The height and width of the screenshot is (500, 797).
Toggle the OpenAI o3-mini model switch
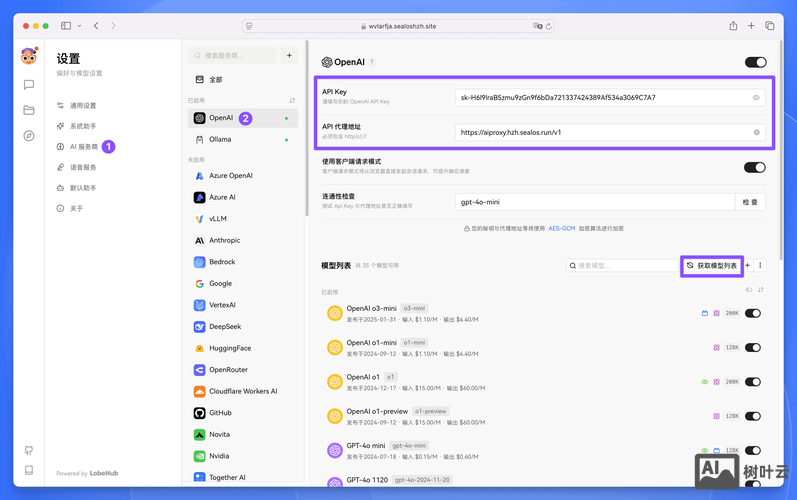point(753,314)
